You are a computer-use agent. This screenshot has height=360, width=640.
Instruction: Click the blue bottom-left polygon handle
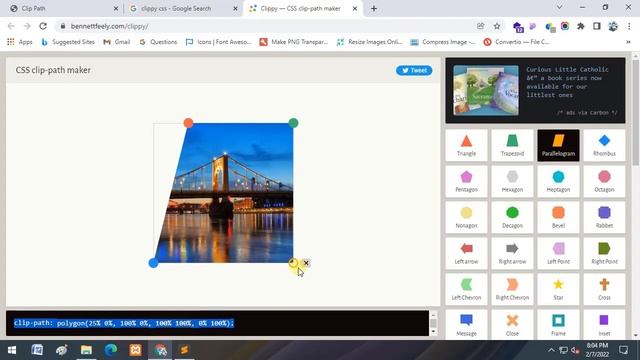(x=153, y=263)
